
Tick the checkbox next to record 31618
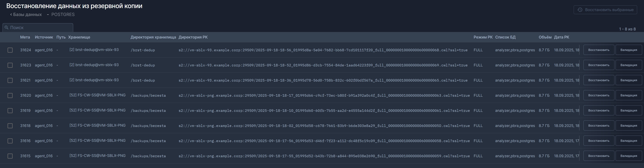(x=10, y=125)
